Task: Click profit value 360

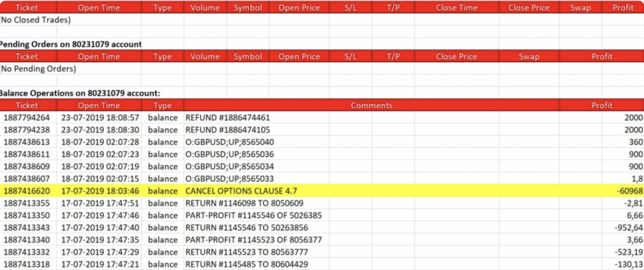Action: point(636,142)
